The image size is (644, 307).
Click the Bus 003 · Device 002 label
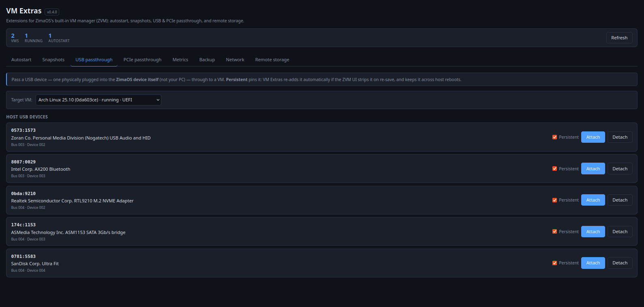click(28, 145)
